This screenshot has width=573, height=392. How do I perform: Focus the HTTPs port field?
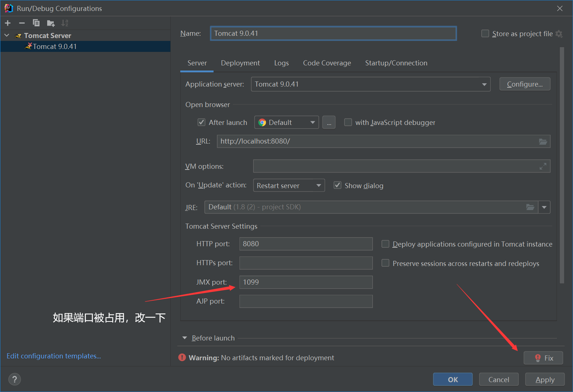click(306, 263)
